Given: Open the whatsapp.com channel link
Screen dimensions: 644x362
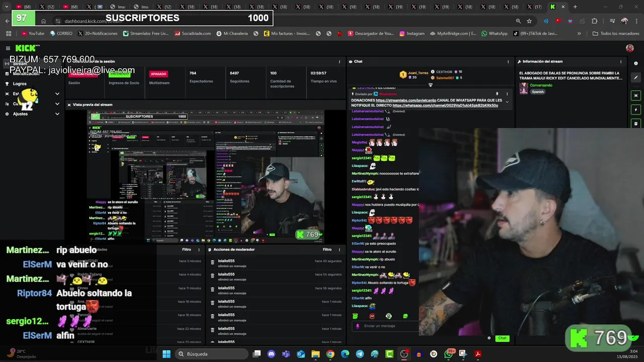Looking at the screenshot, I should point(445,106).
